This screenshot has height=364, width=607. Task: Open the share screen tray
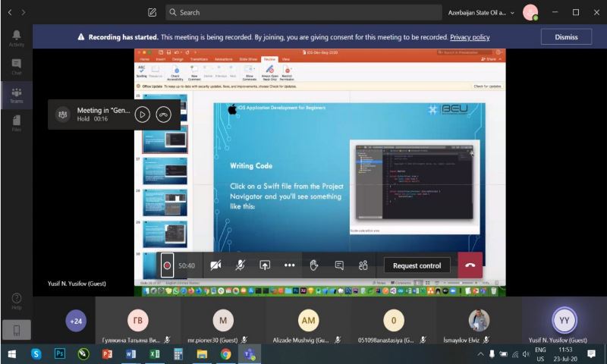pos(265,265)
